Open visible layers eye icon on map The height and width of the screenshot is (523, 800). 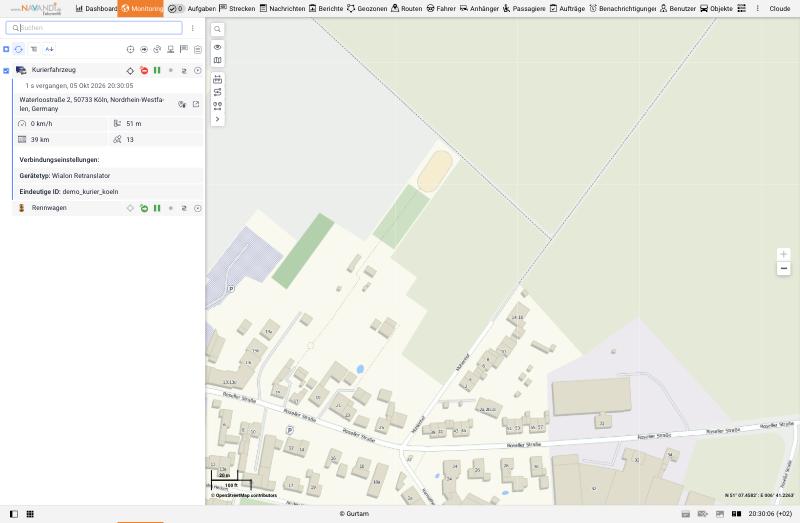[x=217, y=47]
